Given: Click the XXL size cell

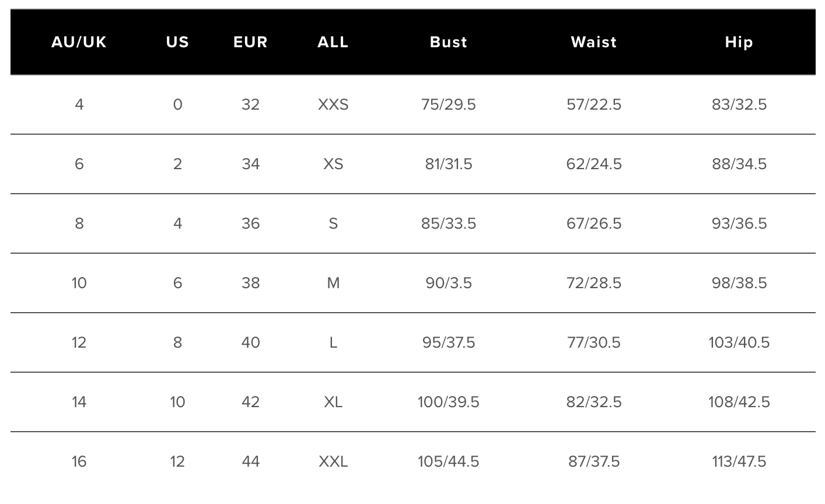Looking at the screenshot, I should (x=333, y=461).
